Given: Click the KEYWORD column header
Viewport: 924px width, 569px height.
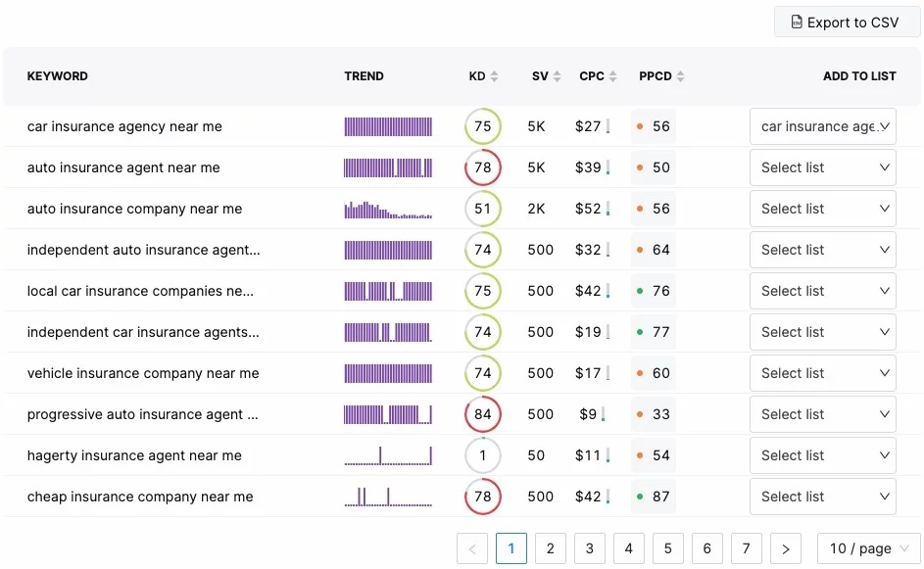Looking at the screenshot, I should pyautogui.click(x=58, y=76).
